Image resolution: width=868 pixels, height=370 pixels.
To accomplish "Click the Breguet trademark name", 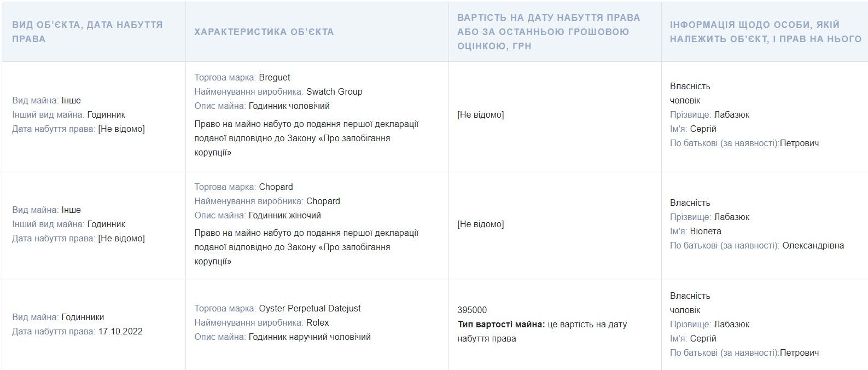I will pyautogui.click(x=275, y=77).
